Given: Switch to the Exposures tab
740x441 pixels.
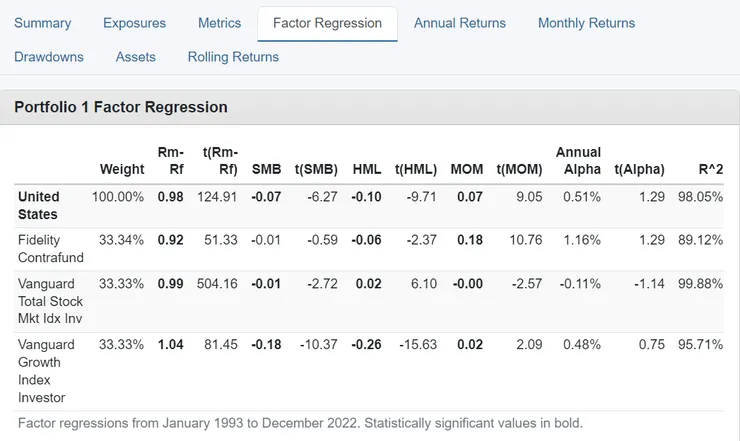Looking at the screenshot, I should click(x=134, y=23).
